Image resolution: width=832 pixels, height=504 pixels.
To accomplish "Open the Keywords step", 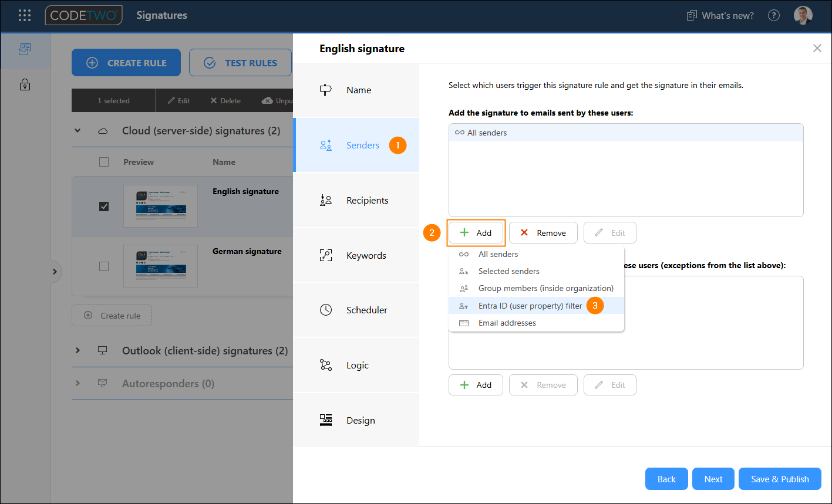I will pyautogui.click(x=356, y=255).
